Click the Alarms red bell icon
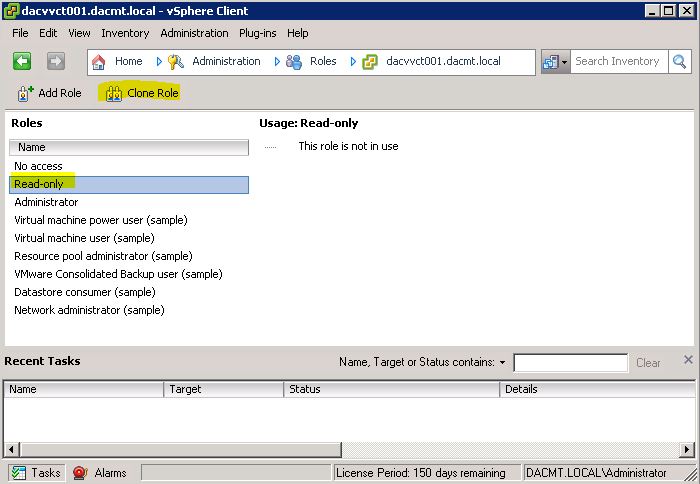The height and width of the screenshot is (484, 700). tap(80, 472)
